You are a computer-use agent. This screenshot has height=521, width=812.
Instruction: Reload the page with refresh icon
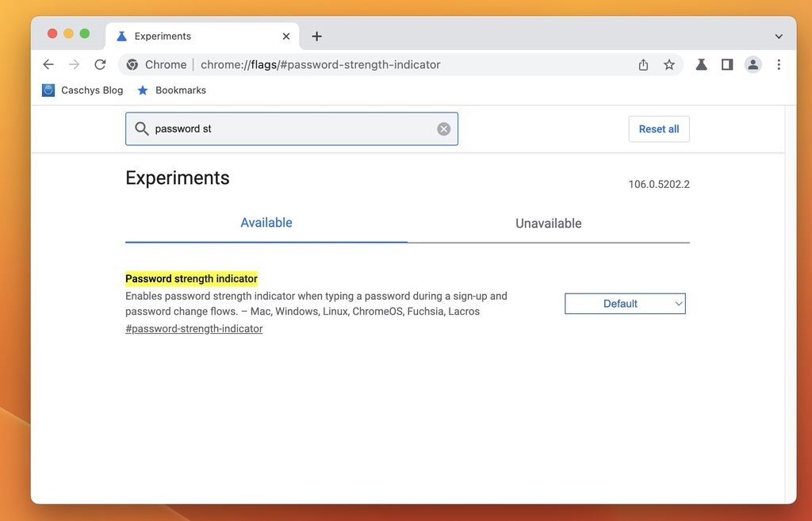(x=100, y=65)
